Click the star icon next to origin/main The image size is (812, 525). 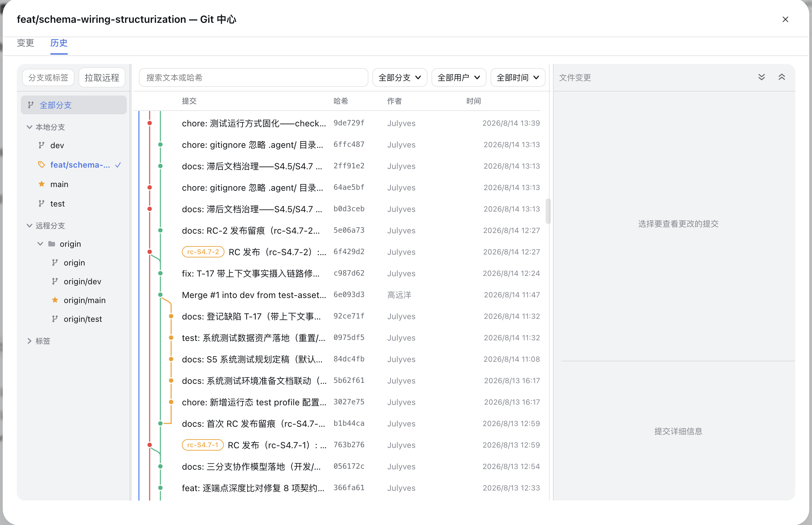[x=55, y=300]
